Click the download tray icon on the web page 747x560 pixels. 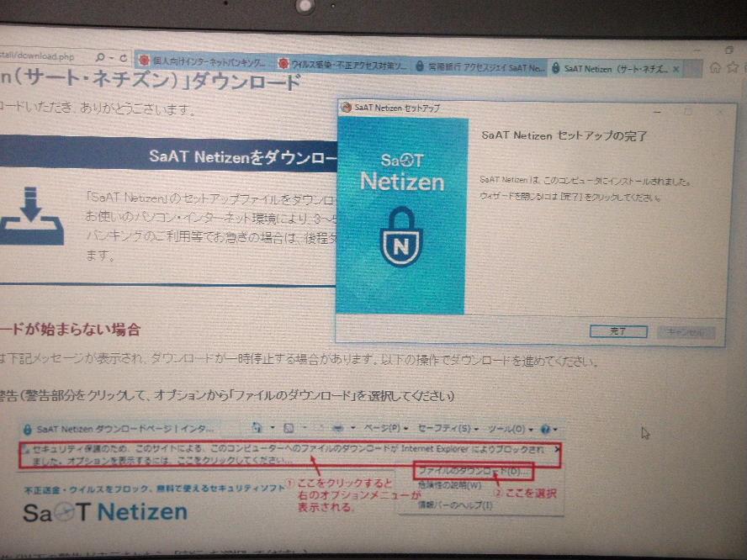[31, 216]
